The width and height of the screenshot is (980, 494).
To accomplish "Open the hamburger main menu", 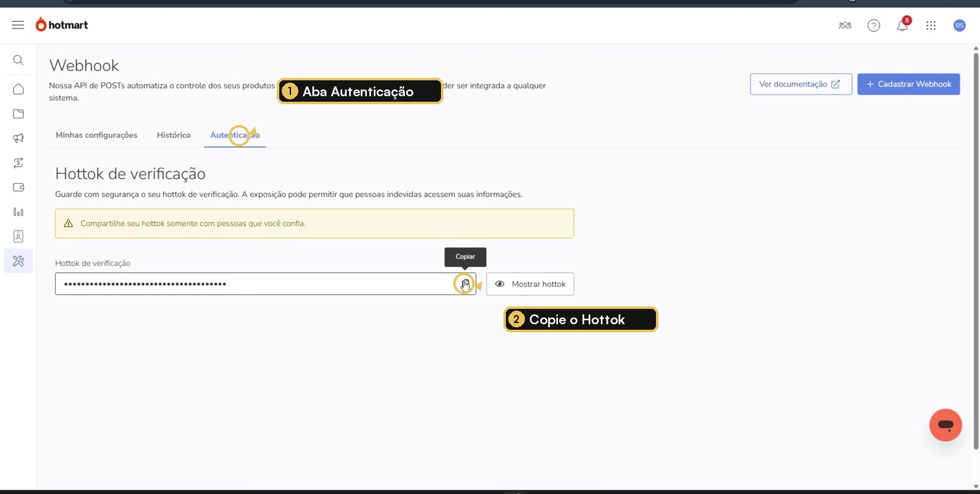I will (18, 25).
